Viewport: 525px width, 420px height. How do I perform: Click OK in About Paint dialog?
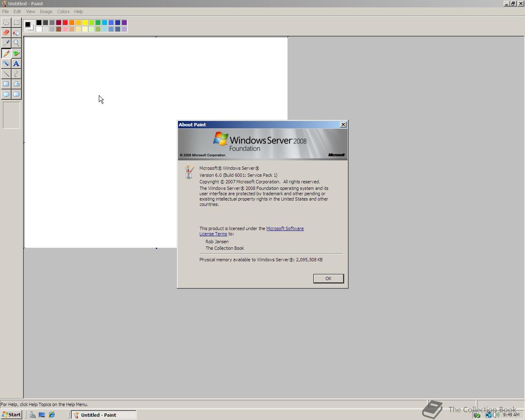click(328, 278)
